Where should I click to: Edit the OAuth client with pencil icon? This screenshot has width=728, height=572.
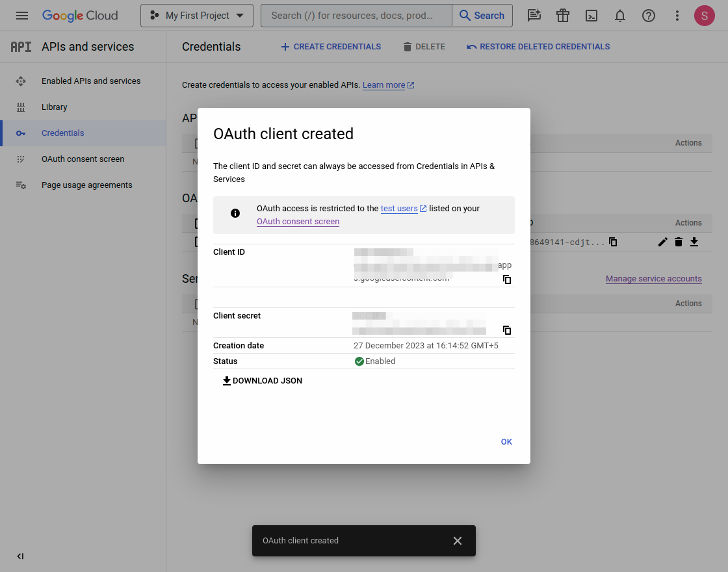[662, 242]
